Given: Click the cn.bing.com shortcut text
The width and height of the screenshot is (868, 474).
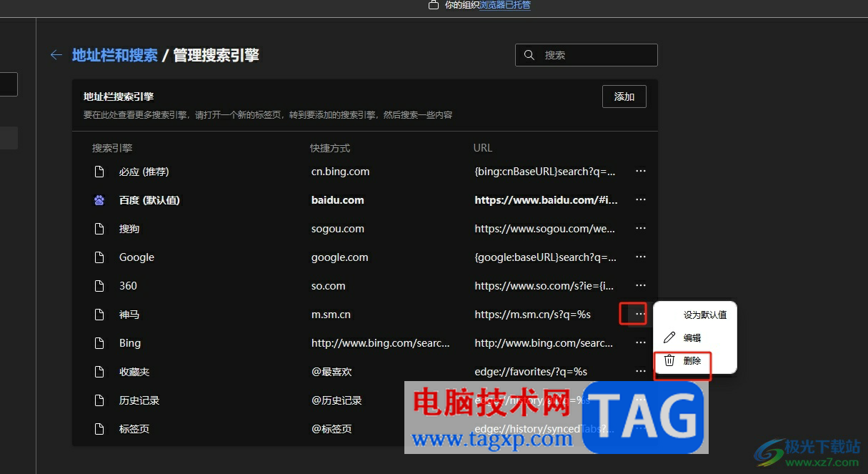Looking at the screenshot, I should (340, 172).
